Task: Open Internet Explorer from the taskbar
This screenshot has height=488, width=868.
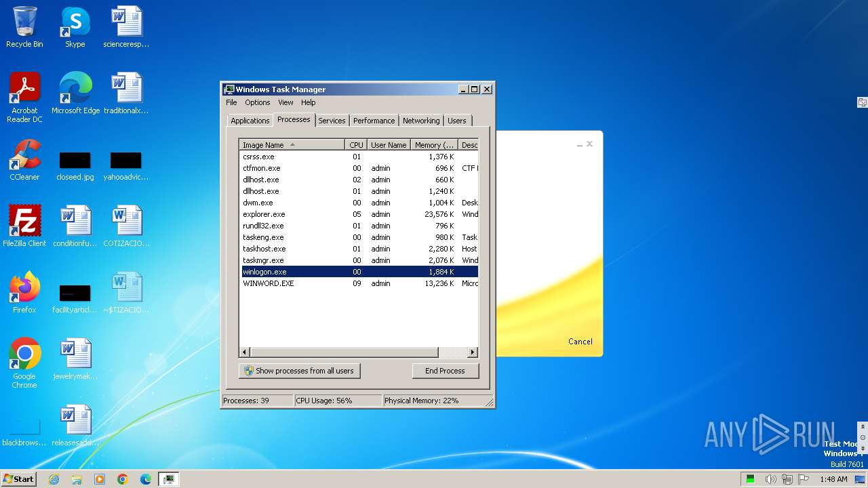Action: [54, 479]
